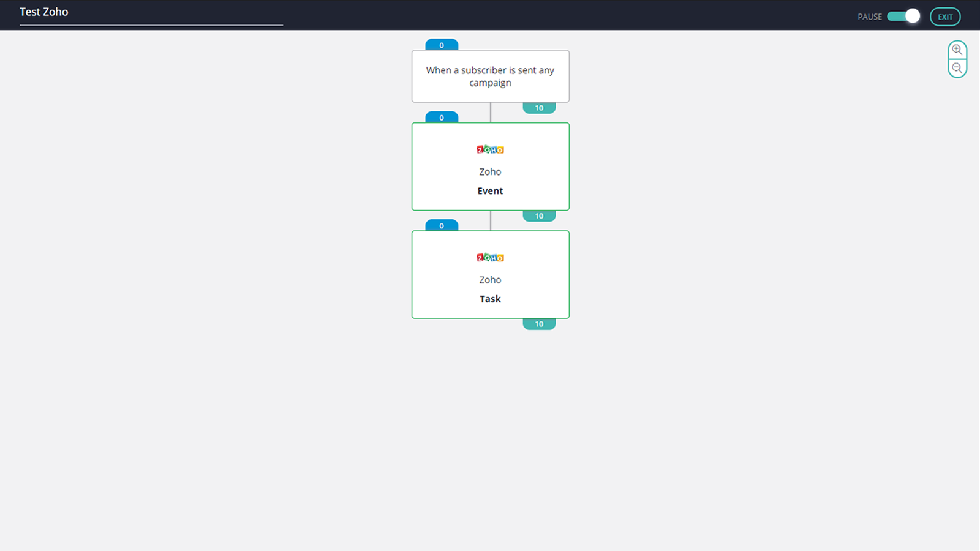The image size is (980, 551).
Task: Edit the Test Zoho automation name field
Action: tap(151, 13)
